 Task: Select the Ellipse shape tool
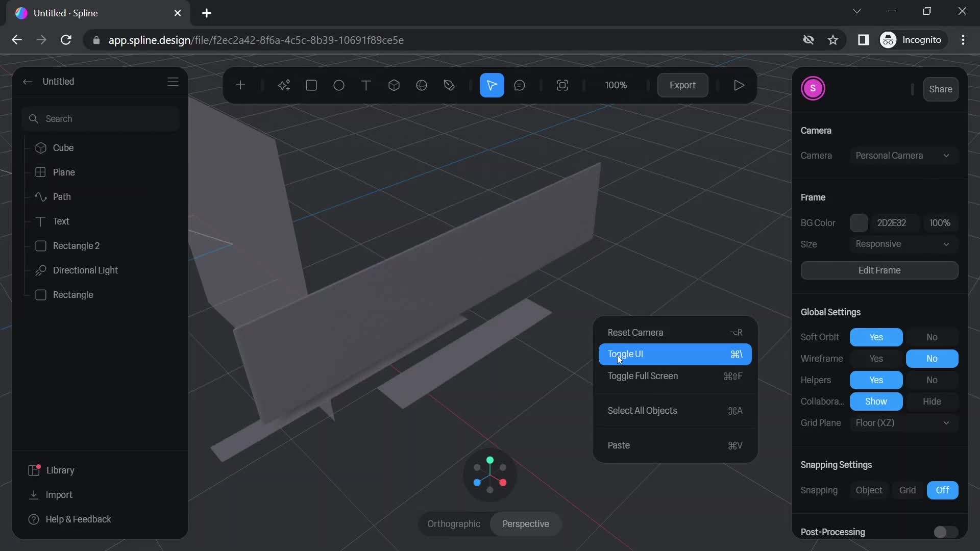339,85
